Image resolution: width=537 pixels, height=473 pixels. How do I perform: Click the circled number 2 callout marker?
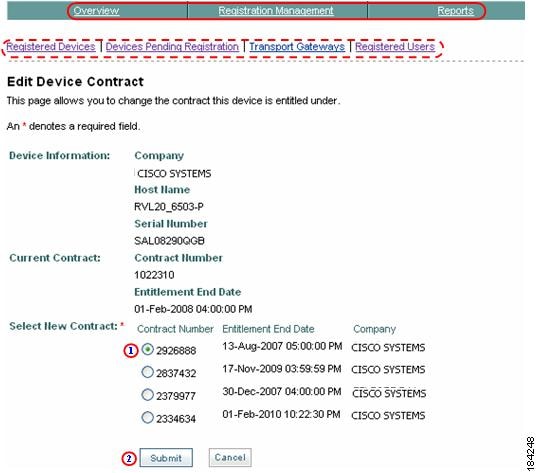pos(129,458)
